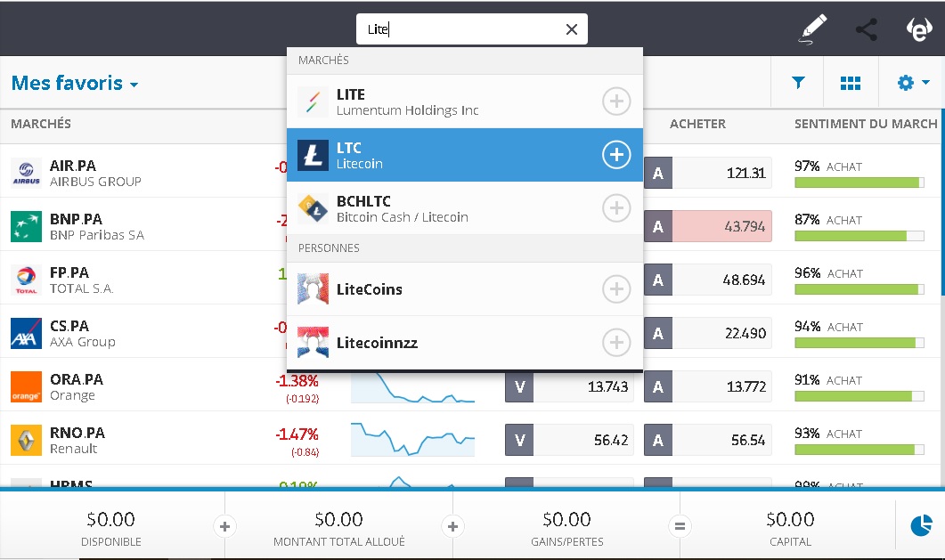945x560 pixels.
Task: Click RNO.PA -1.47% change value
Action: 297,434
